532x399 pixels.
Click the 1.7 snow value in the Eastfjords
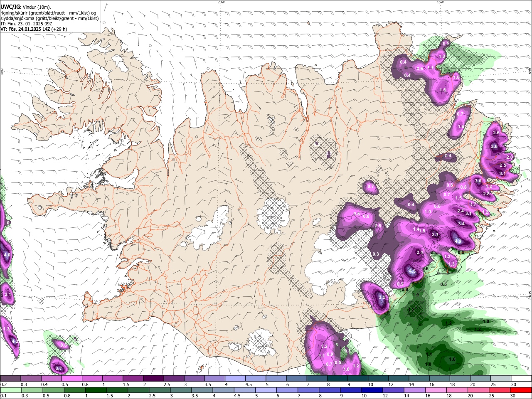(x=473, y=204)
